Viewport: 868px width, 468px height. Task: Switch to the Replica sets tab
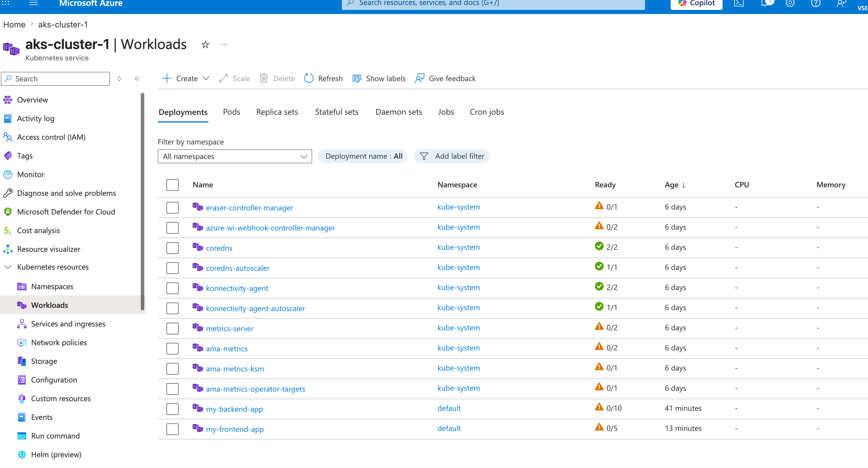[277, 112]
